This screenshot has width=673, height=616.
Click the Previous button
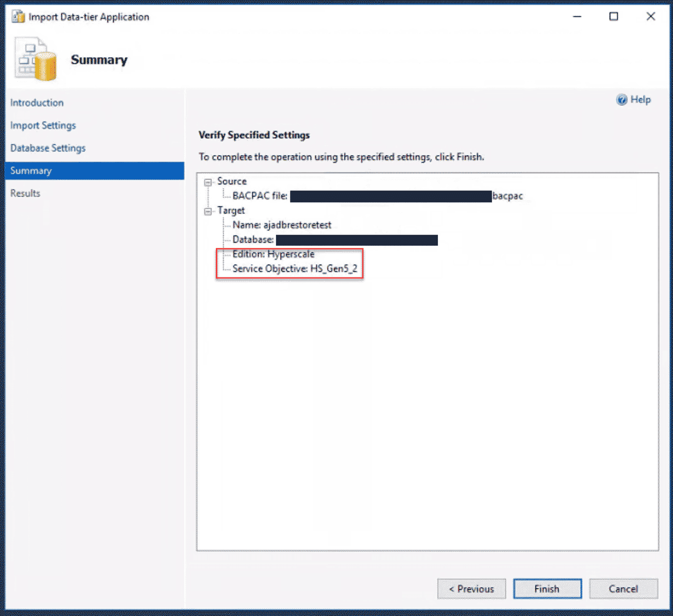471,589
